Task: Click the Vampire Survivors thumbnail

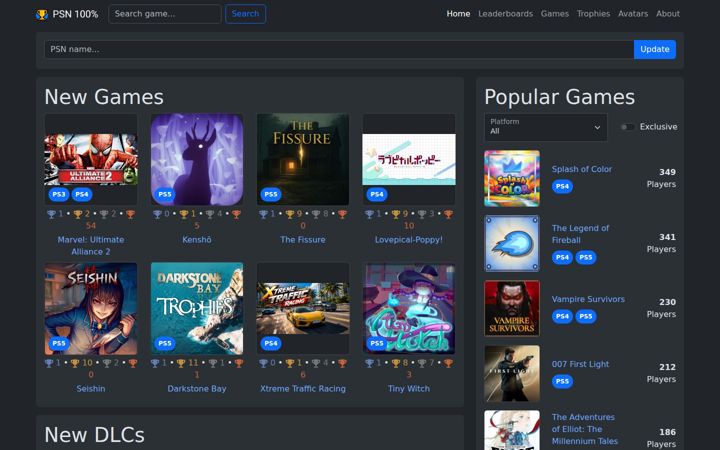Action: (x=512, y=309)
